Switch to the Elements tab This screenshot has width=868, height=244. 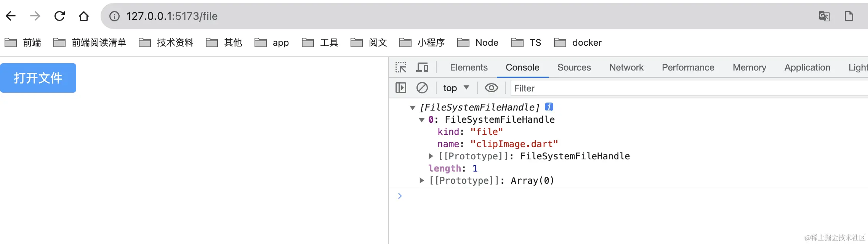[x=469, y=67]
